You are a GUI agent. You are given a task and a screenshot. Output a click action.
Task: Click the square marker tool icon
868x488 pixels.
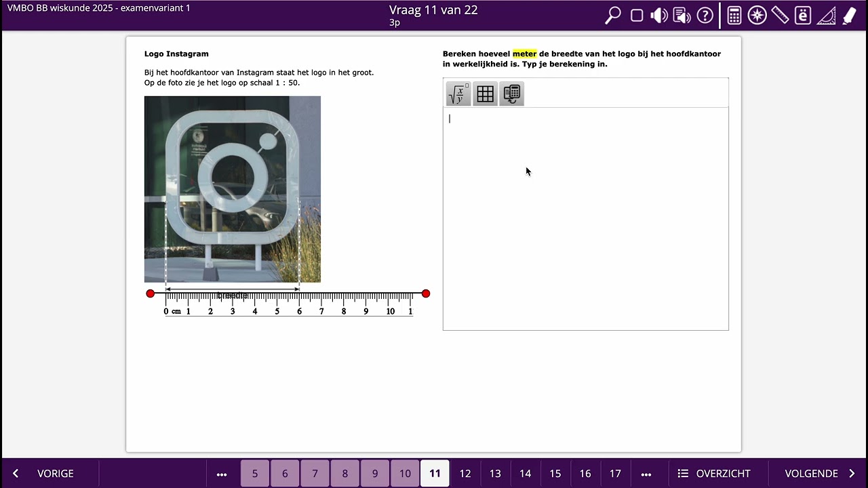[x=637, y=16]
